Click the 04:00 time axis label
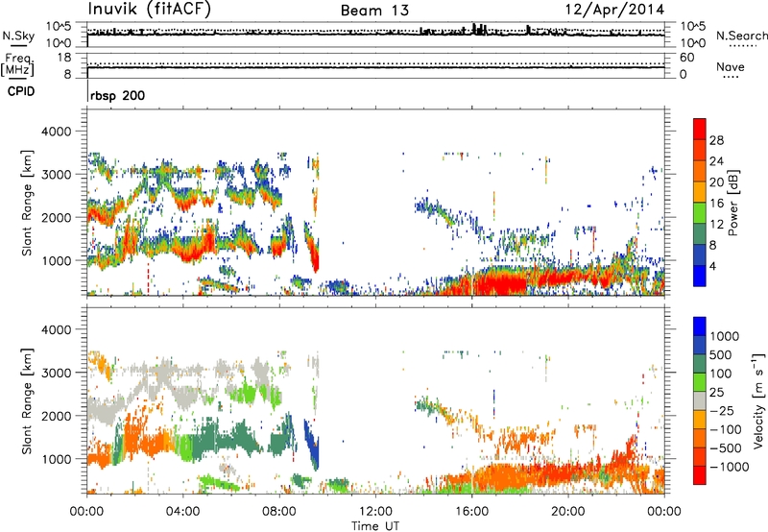The image size is (768, 532). [x=182, y=512]
